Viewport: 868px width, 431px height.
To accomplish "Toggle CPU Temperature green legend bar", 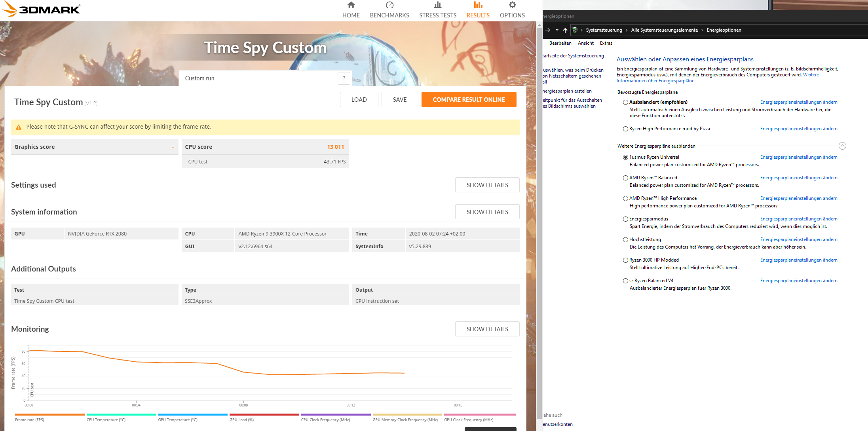I will click(x=121, y=414).
